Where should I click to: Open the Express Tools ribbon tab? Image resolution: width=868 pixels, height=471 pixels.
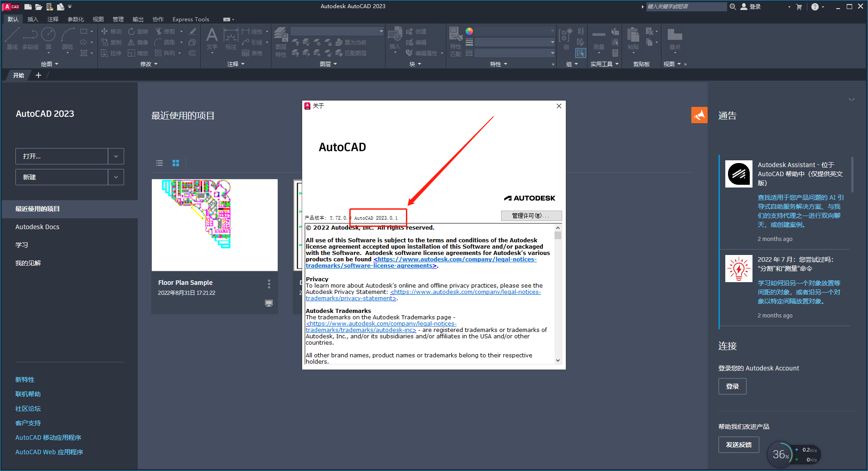pyautogui.click(x=191, y=19)
